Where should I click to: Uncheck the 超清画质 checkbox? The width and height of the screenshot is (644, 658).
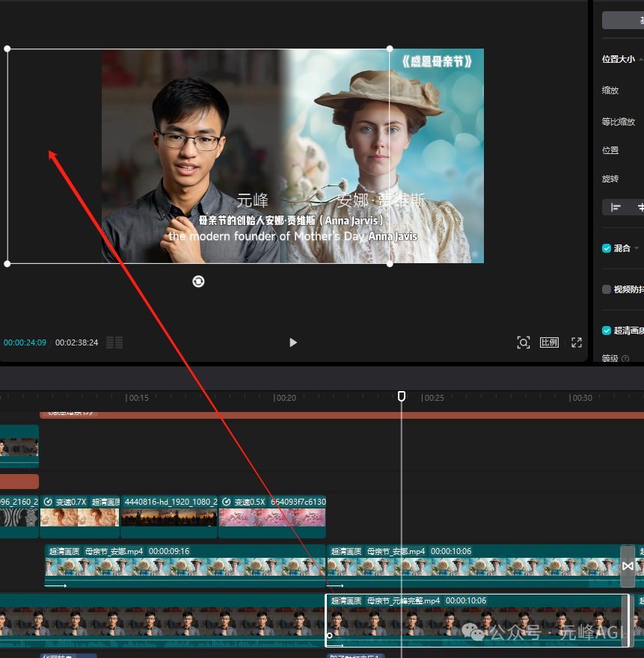pos(606,330)
